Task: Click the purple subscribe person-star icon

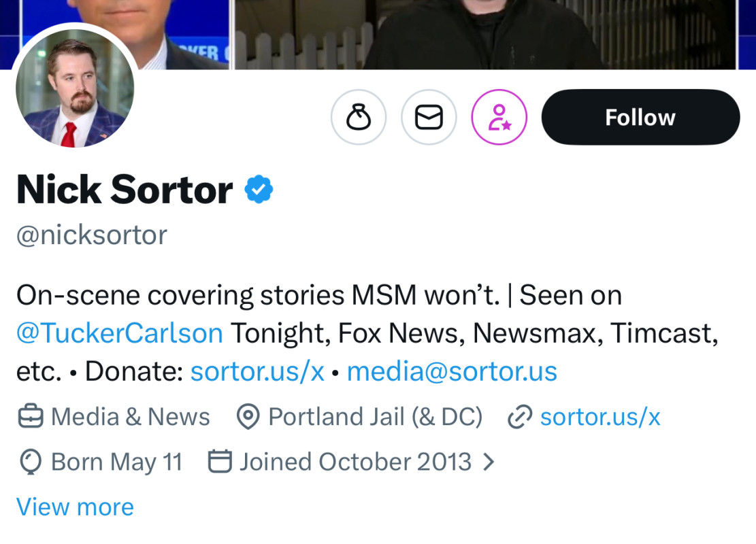Action: [x=499, y=118]
